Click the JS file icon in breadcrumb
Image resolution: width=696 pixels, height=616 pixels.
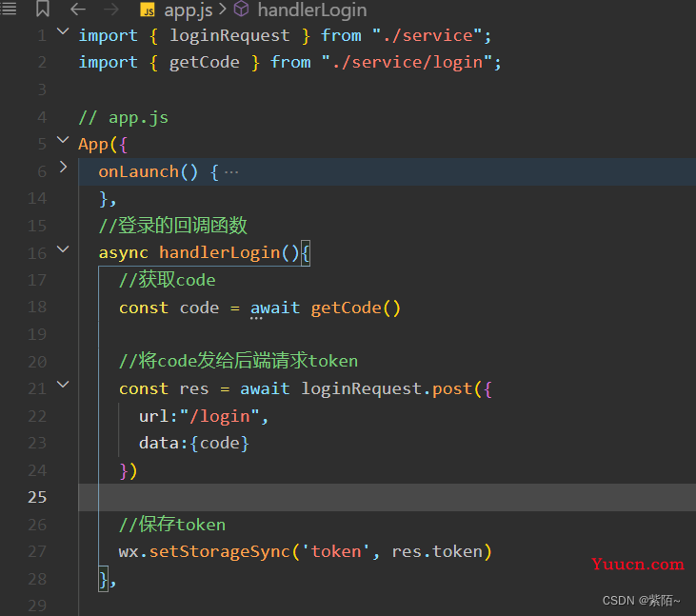[148, 10]
